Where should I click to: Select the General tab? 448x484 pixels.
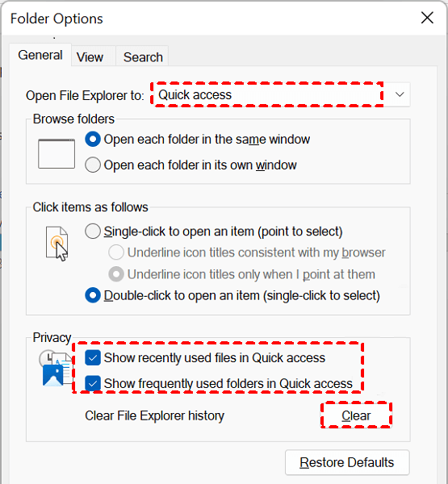pyautogui.click(x=40, y=55)
